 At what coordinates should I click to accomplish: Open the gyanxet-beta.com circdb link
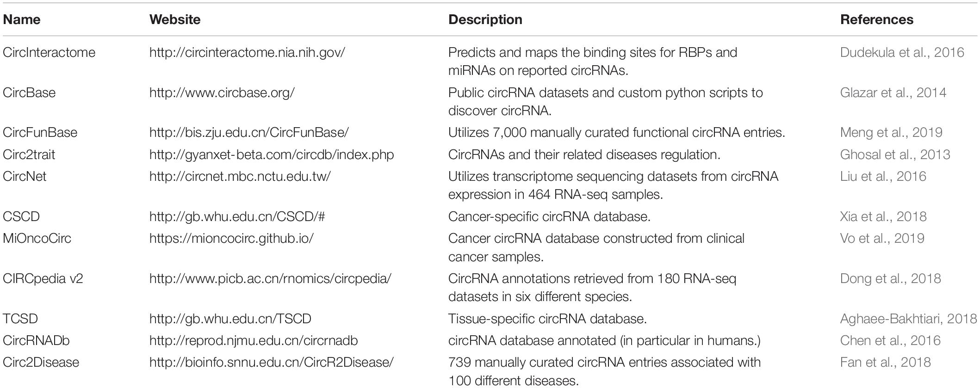pyautogui.click(x=272, y=154)
